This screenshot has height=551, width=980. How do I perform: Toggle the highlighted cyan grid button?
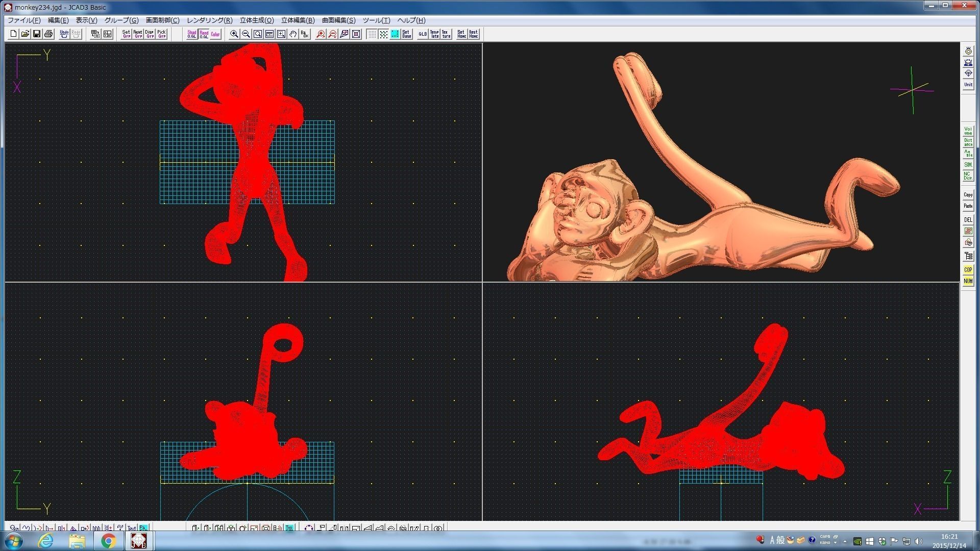coord(395,34)
